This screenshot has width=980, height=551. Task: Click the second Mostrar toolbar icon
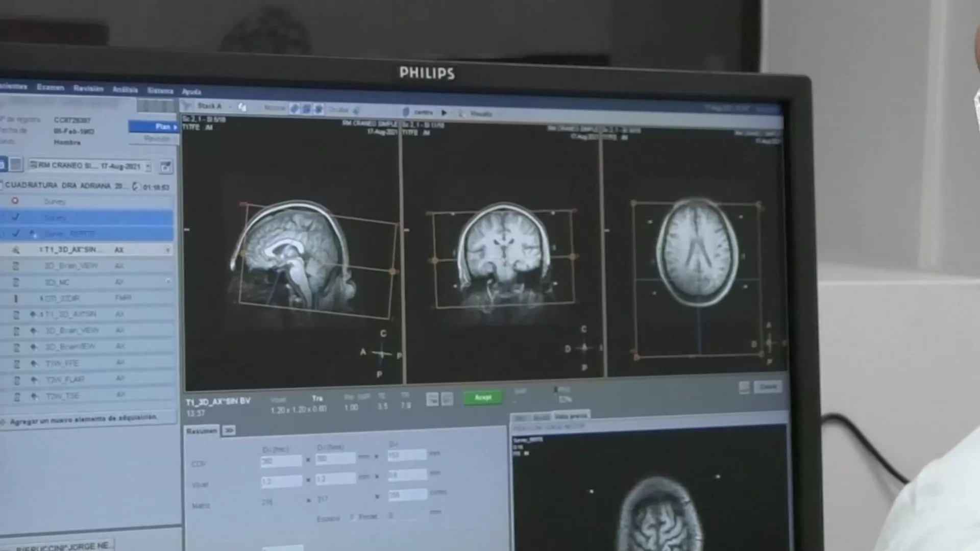(306, 109)
